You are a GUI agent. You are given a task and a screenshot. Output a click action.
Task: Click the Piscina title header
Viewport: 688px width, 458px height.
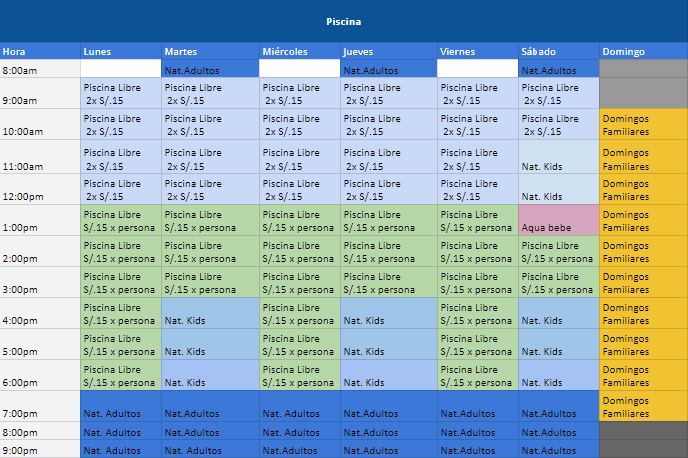tap(344, 21)
